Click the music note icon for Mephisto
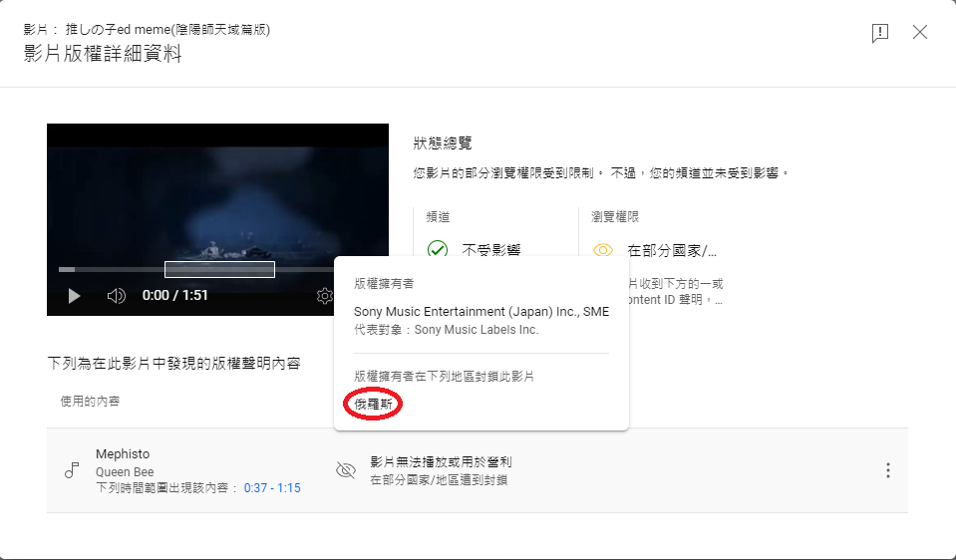956x560 pixels. 72,469
